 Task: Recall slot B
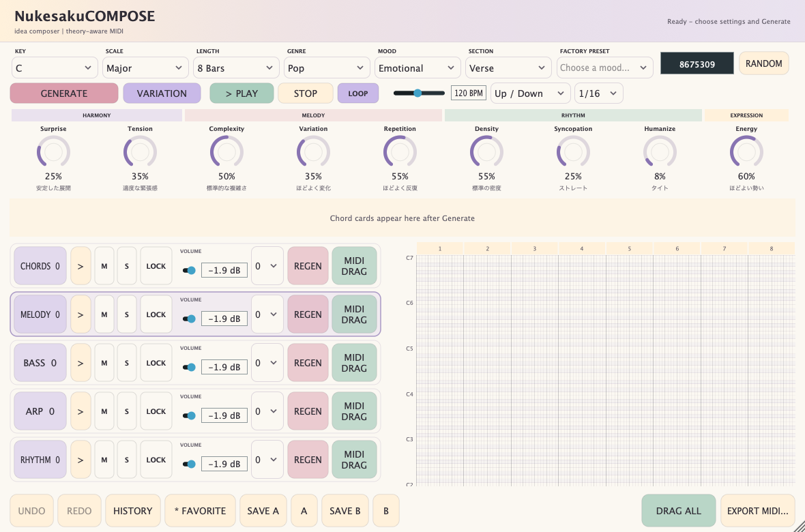(x=386, y=511)
